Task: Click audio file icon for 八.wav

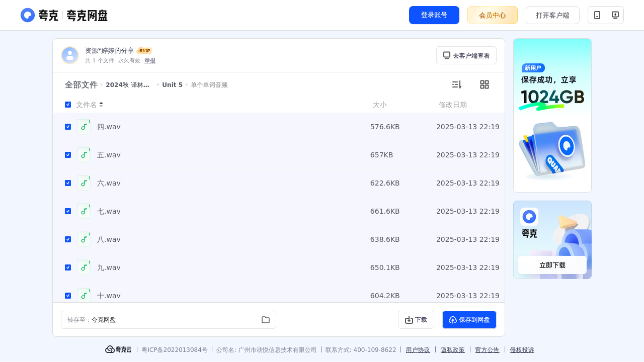Action: point(84,239)
